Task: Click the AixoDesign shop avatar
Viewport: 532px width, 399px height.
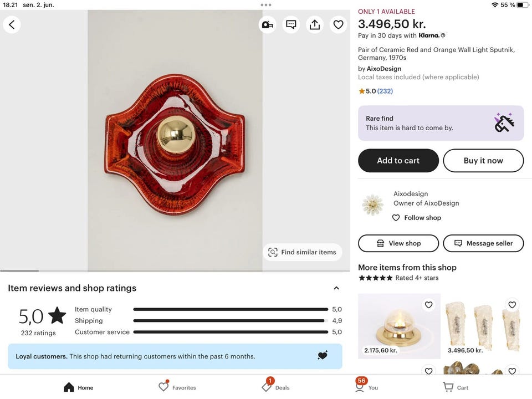Action: tap(372, 204)
